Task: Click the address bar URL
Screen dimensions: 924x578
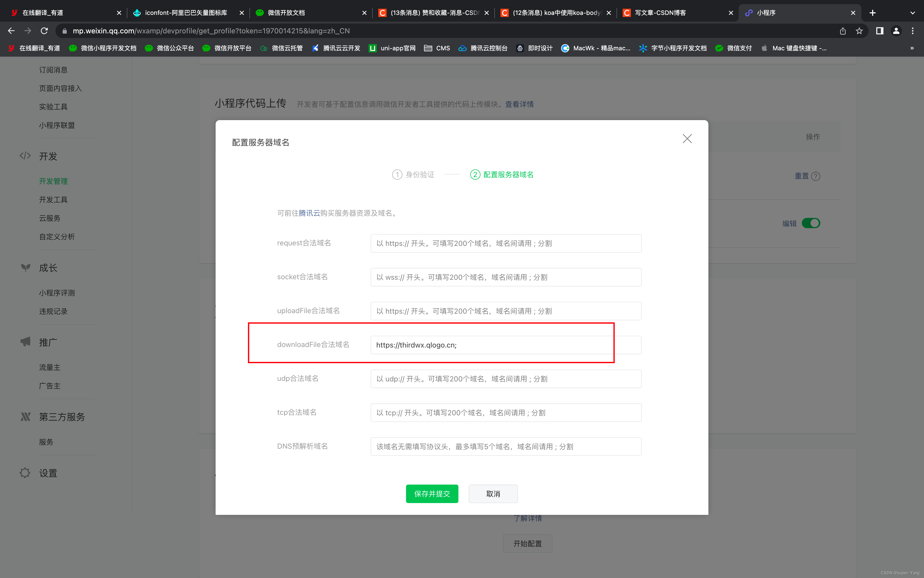Action: (211, 31)
